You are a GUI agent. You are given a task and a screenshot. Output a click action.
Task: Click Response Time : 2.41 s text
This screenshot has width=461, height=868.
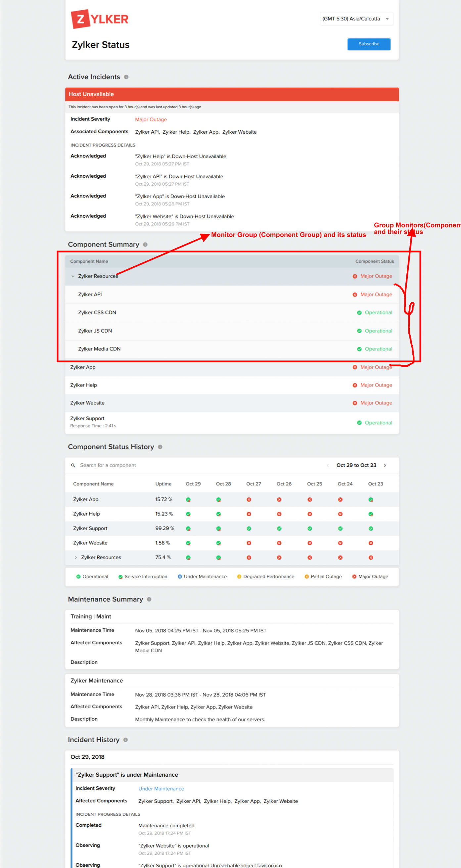93,426
